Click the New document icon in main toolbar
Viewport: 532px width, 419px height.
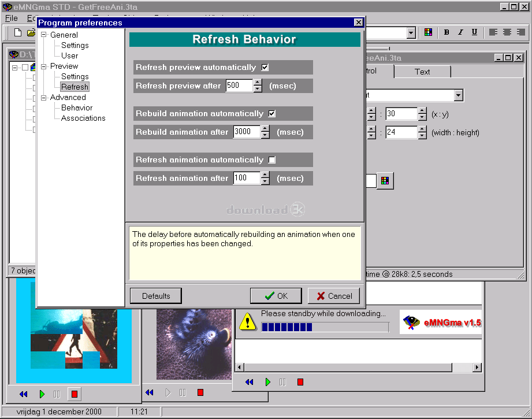click(18, 32)
